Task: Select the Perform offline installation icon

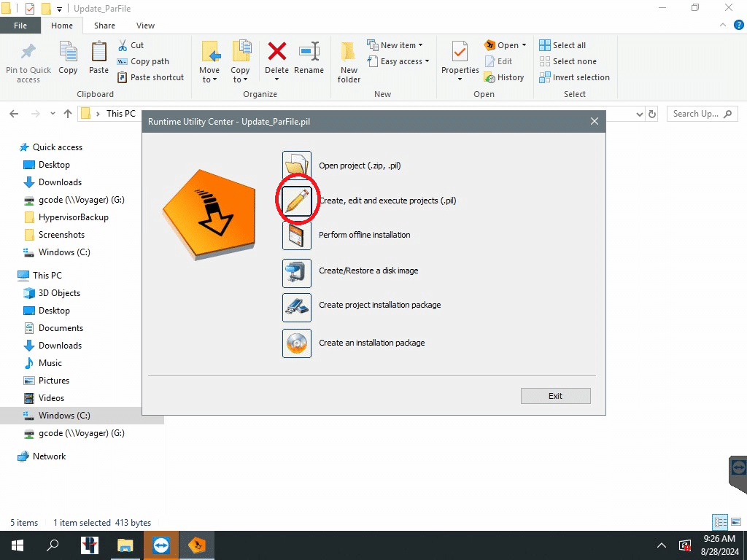Action: (x=297, y=236)
